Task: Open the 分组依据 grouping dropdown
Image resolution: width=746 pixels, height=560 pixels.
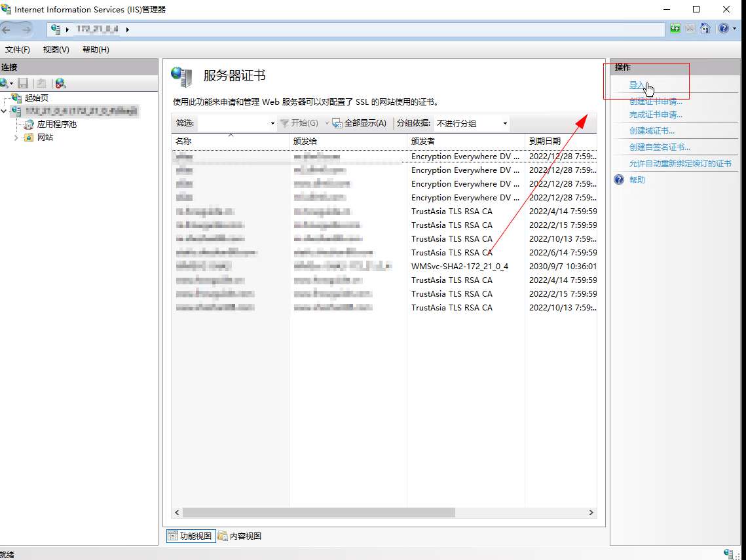Action: click(x=472, y=123)
